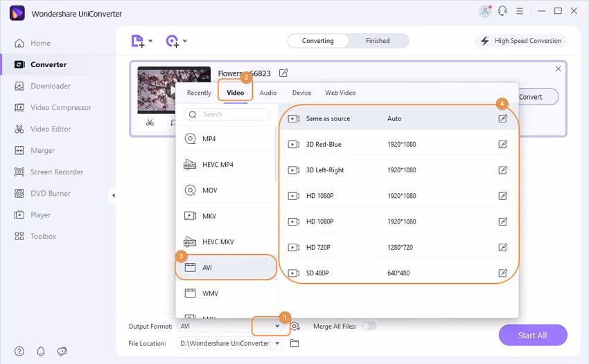Open the DVD Burner tool

click(x=42, y=194)
